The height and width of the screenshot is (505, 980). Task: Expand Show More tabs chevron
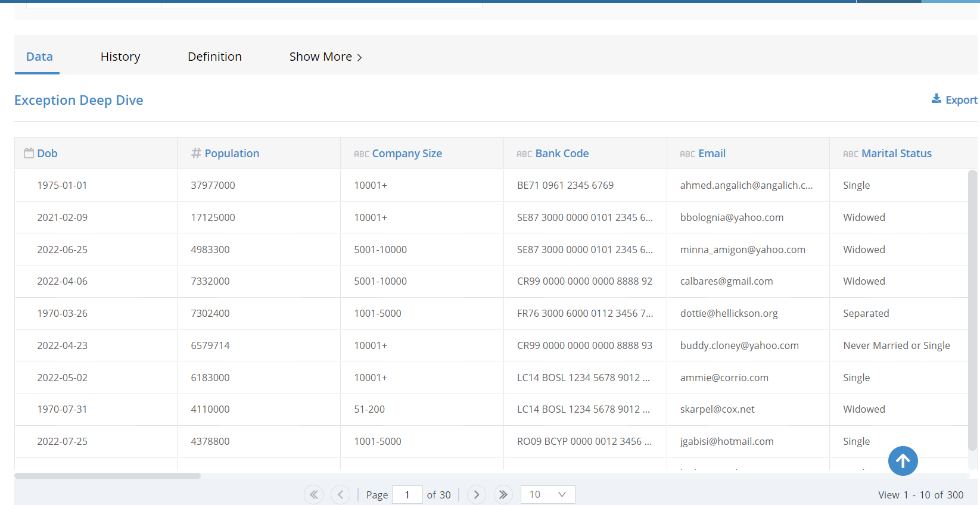[359, 57]
